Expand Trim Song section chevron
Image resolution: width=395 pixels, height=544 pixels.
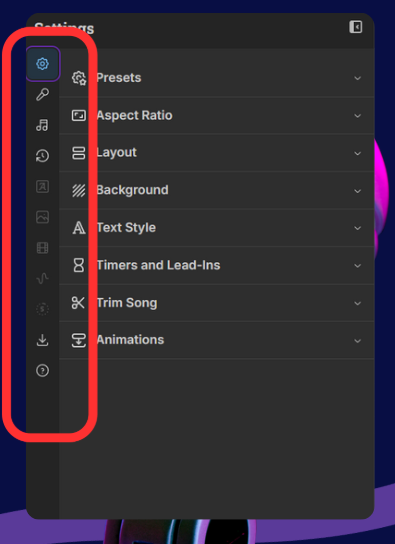[x=358, y=303]
